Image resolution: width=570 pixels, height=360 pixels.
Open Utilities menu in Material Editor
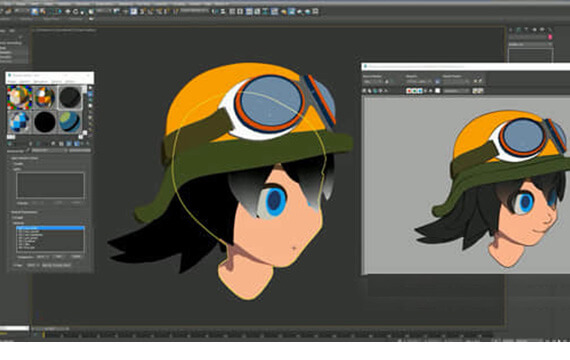[x=70, y=81]
